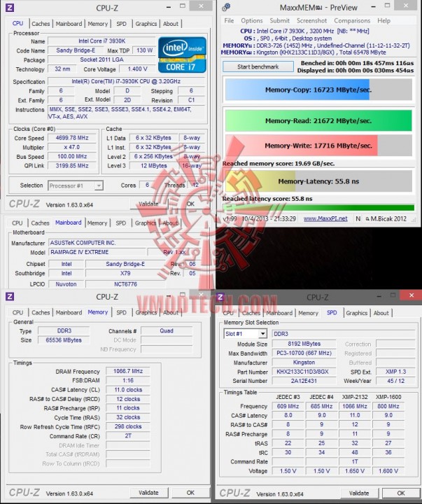Click the blue Memory-Copy result bar

pos(318,90)
